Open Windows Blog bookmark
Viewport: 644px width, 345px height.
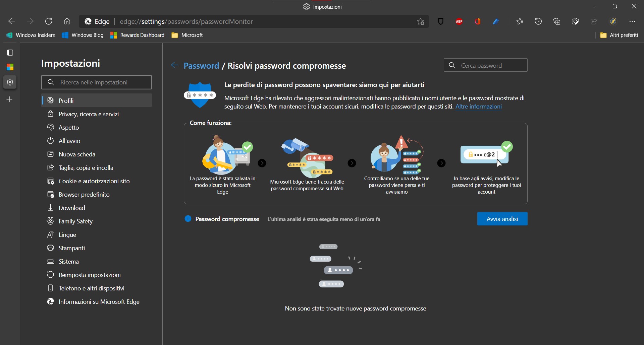pyautogui.click(x=83, y=35)
